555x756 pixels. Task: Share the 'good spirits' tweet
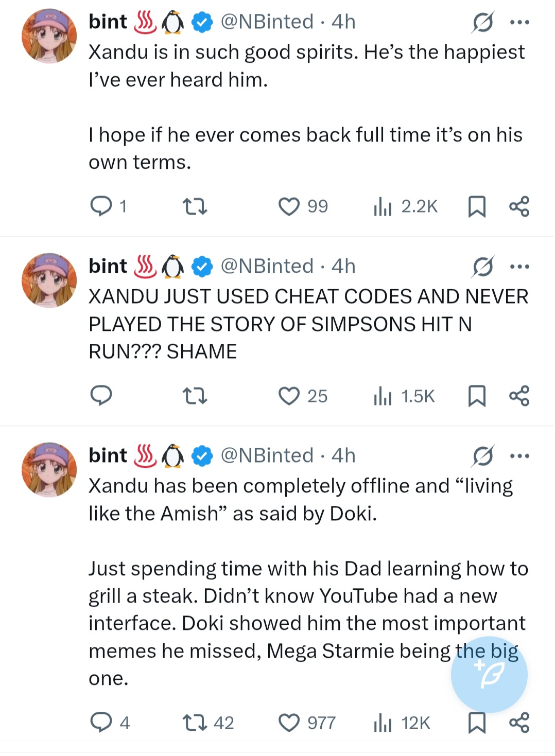519,206
